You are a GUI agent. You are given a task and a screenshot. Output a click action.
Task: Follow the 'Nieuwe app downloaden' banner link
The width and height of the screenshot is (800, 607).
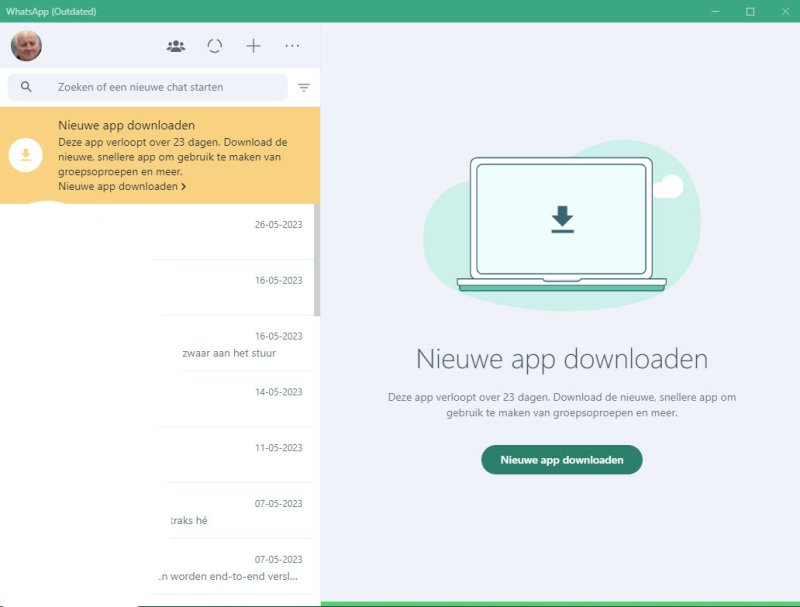coord(121,187)
